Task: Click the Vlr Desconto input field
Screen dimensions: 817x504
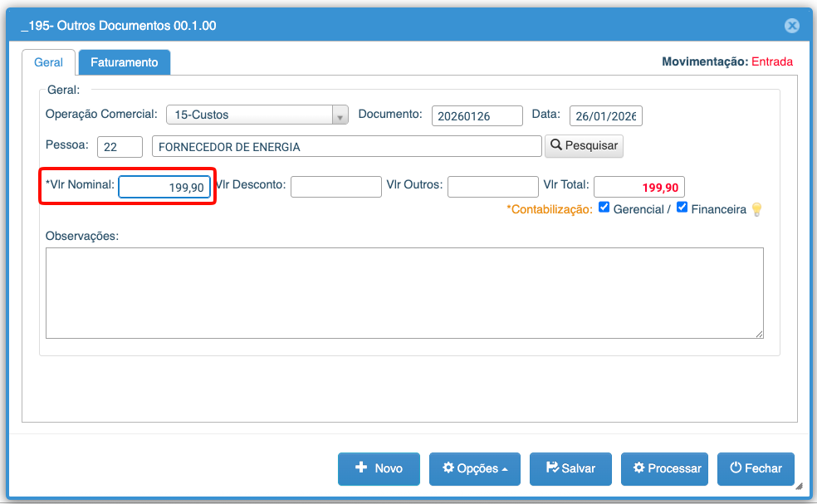Action: [335, 187]
